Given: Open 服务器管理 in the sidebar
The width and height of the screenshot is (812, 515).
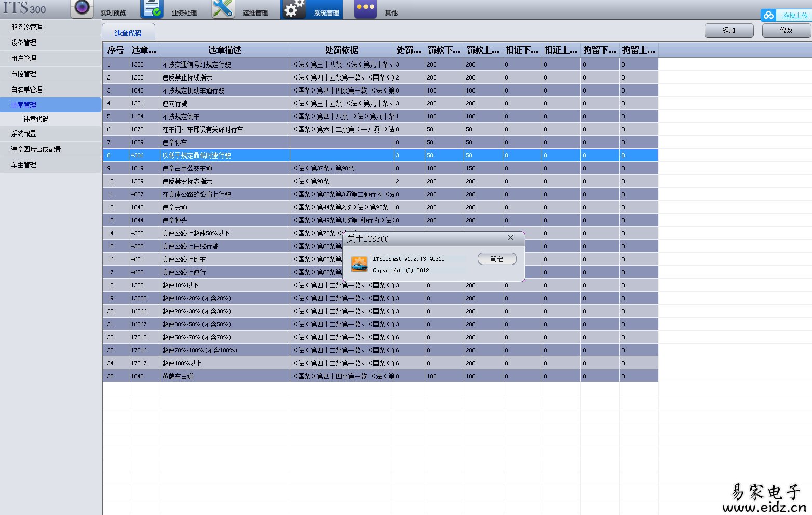Looking at the screenshot, I should 50,27.
